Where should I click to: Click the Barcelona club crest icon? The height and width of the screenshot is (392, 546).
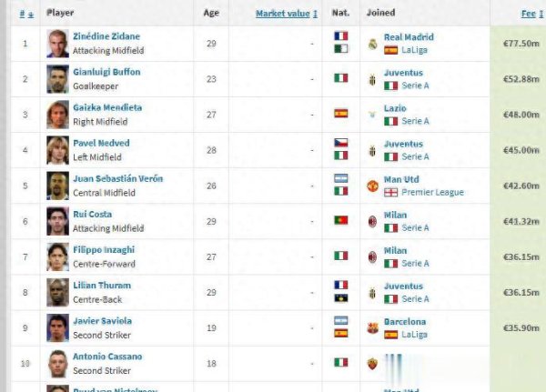(372, 327)
